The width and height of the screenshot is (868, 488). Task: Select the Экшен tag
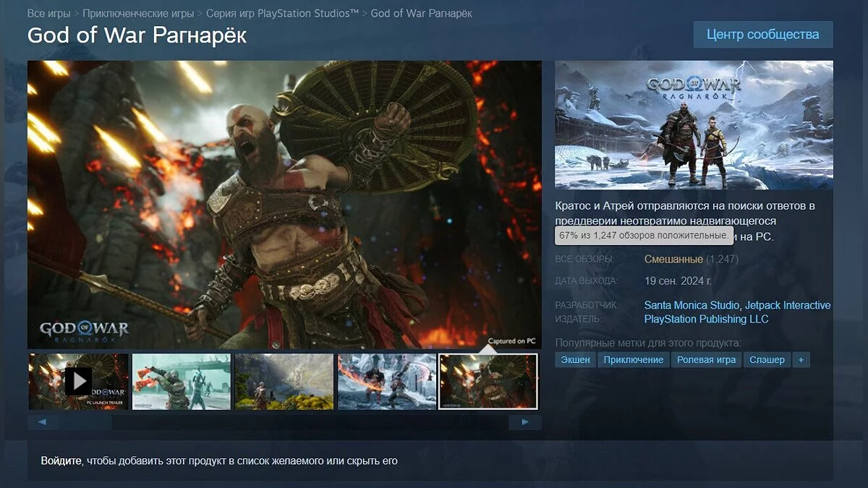tap(576, 359)
